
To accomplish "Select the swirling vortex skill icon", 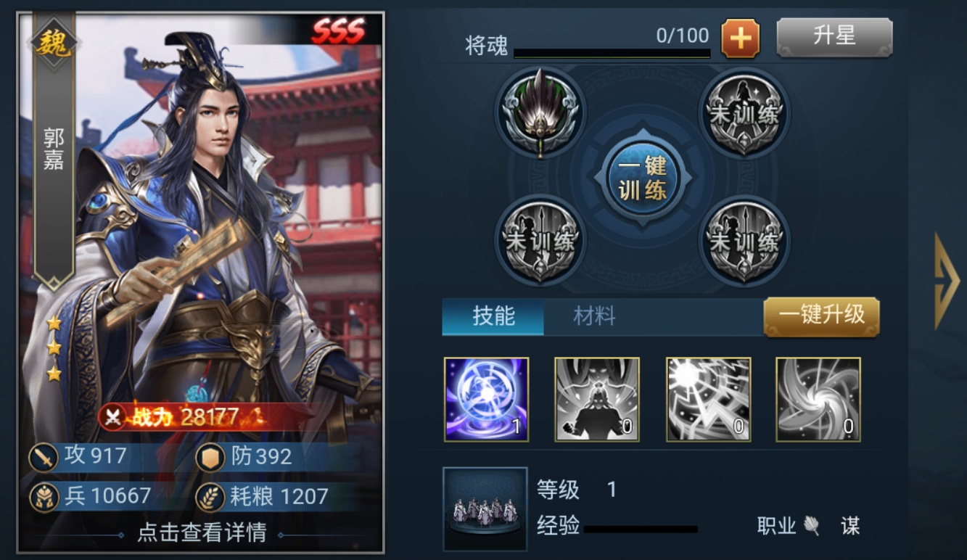I will [818, 400].
